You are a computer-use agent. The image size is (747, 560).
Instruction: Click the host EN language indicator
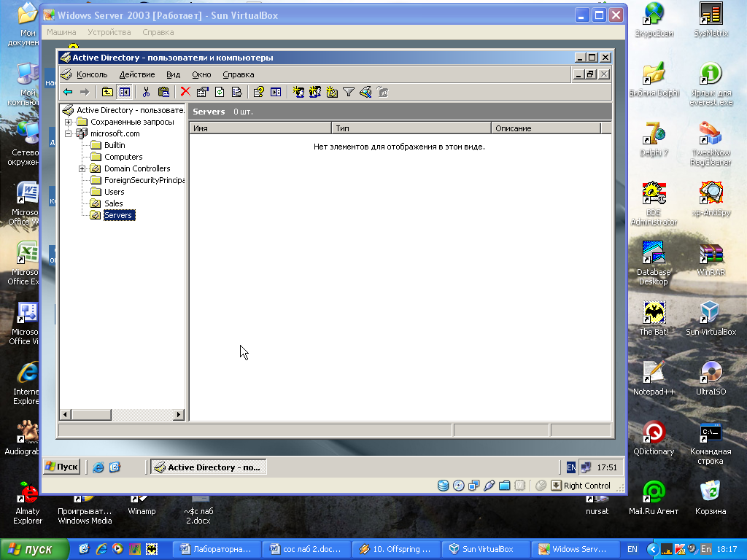[x=632, y=549]
